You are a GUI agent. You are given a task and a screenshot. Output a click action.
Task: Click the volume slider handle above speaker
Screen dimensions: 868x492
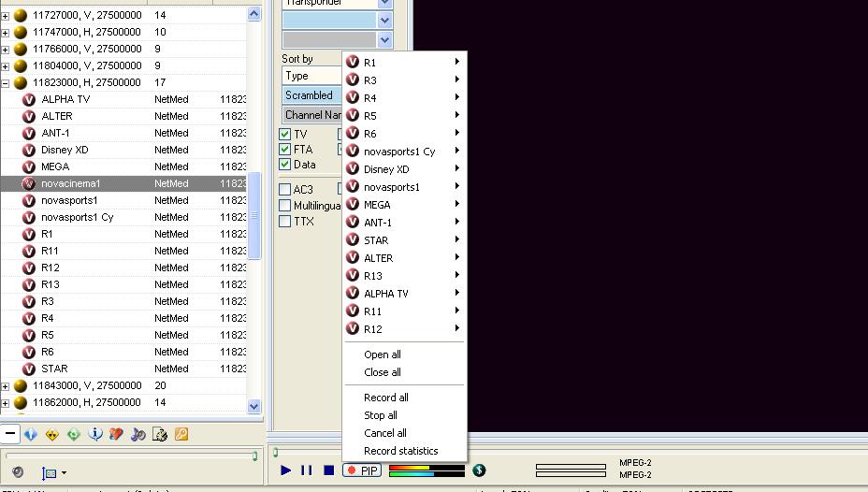pyautogui.click(x=254, y=456)
